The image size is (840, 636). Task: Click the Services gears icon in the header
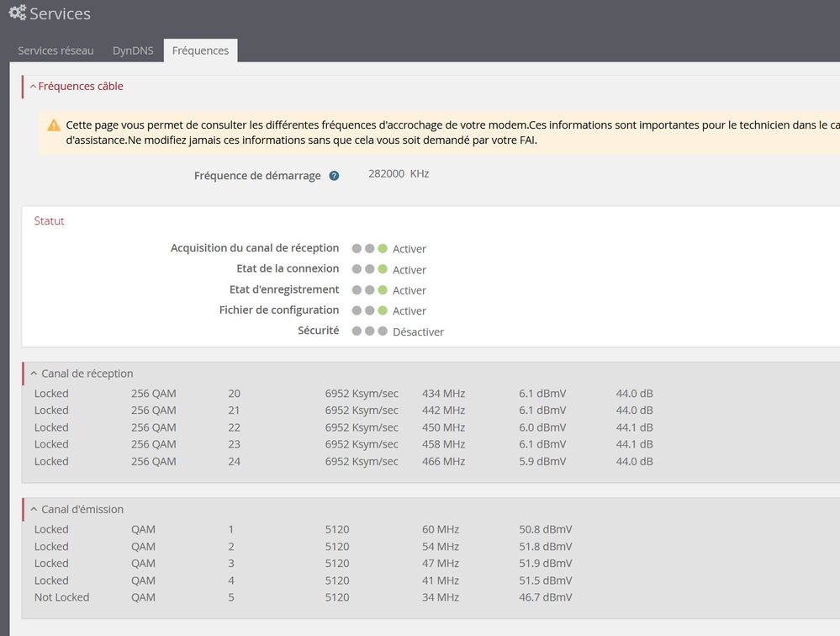pyautogui.click(x=17, y=13)
